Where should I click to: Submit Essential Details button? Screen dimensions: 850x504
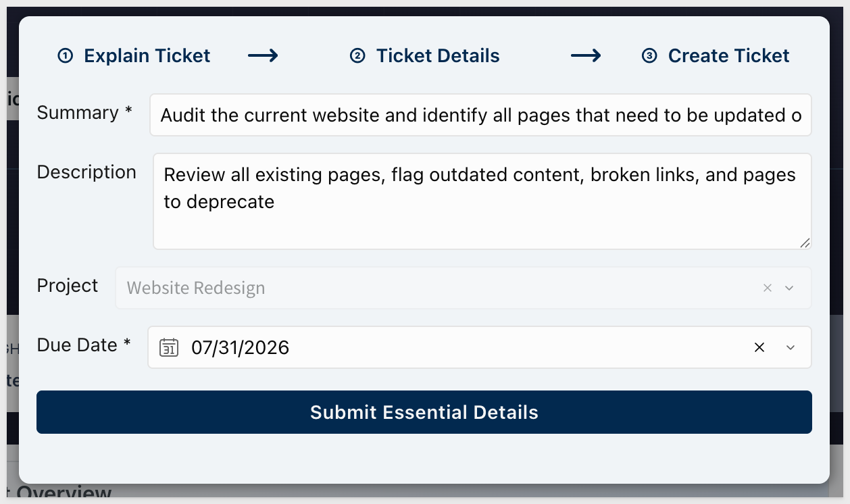point(424,412)
